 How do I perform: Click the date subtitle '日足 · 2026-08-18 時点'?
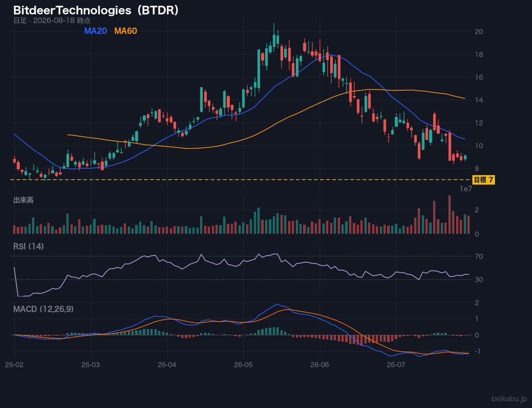point(52,20)
